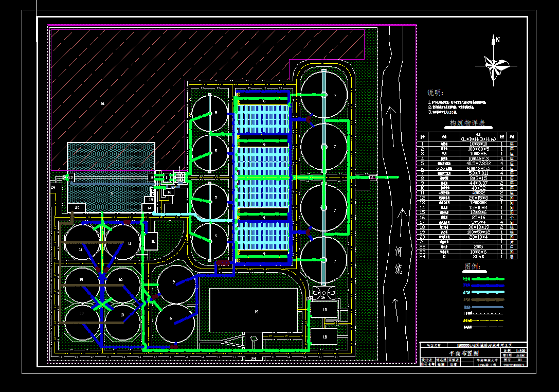The height and width of the screenshot is (392, 559).
Task: Toggle the yellow dash-dot legend line
Action: 488,320
